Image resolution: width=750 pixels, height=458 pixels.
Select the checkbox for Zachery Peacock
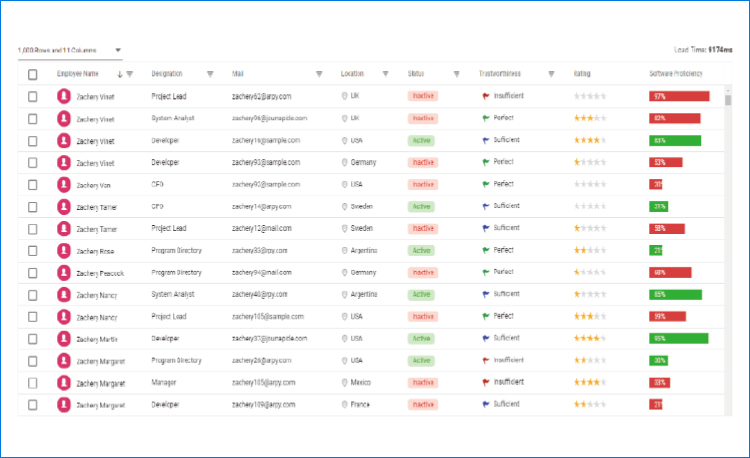(x=33, y=273)
